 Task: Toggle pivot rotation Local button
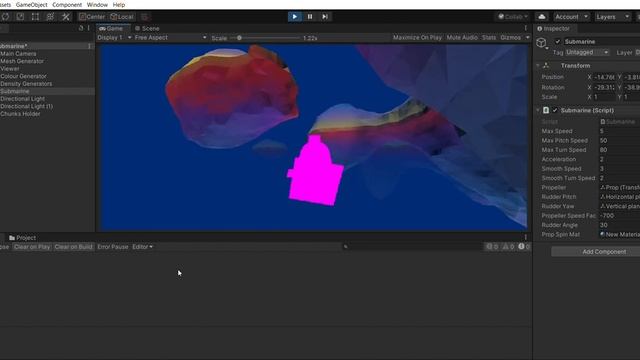(122, 17)
